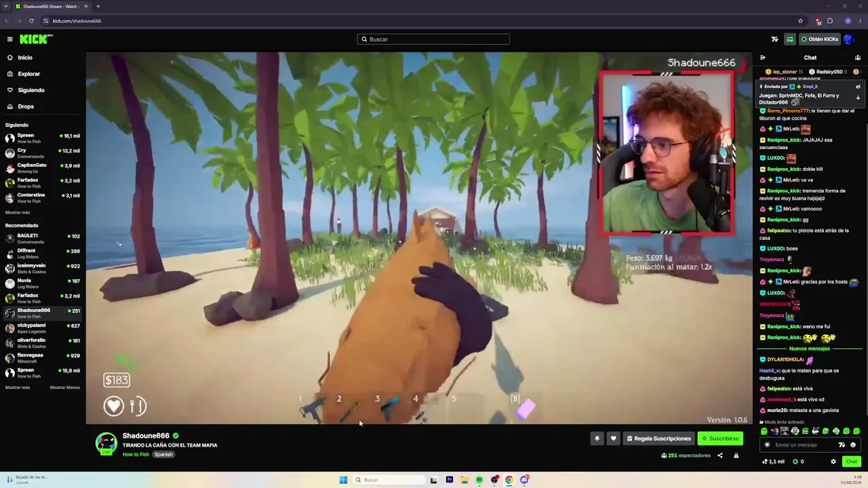
Task: Open Iceinmyvein recommended channel
Action: click(43, 268)
